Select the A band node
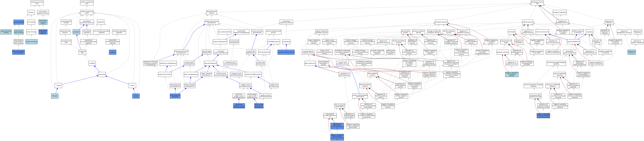The image size is (644, 141). (x=58, y=86)
